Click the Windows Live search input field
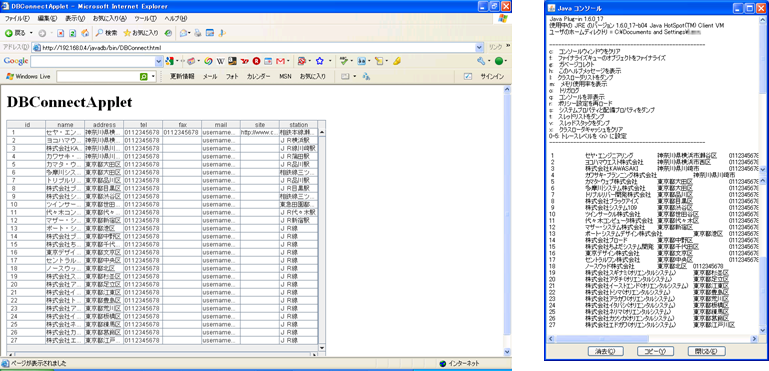The width and height of the screenshot is (769, 371). pos(98,77)
